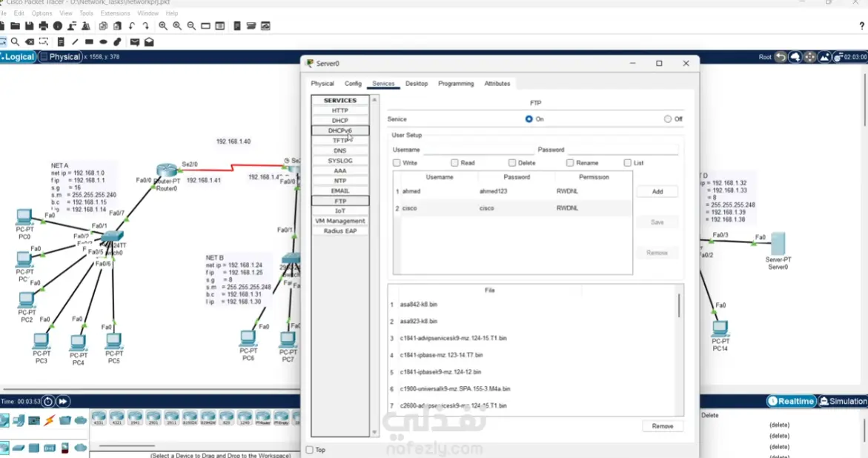Viewport: 868px width, 458px height.
Task: Switch to Realtime mode
Action: click(791, 402)
